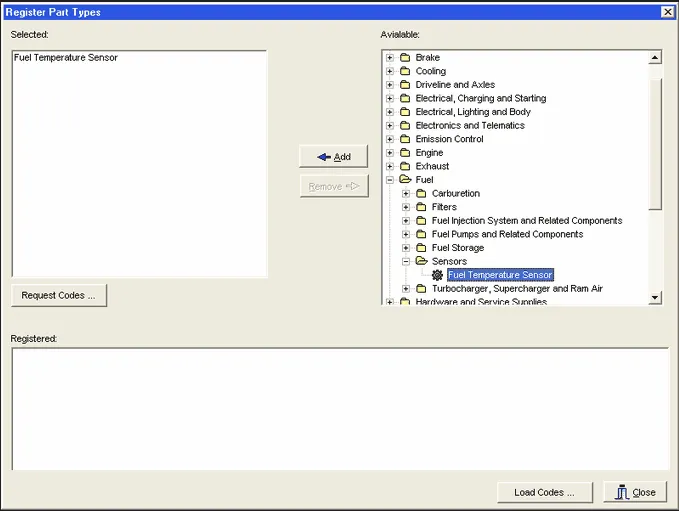This screenshot has width=679, height=511.
Task: Click inside the empty Registered list box
Action: click(x=340, y=409)
